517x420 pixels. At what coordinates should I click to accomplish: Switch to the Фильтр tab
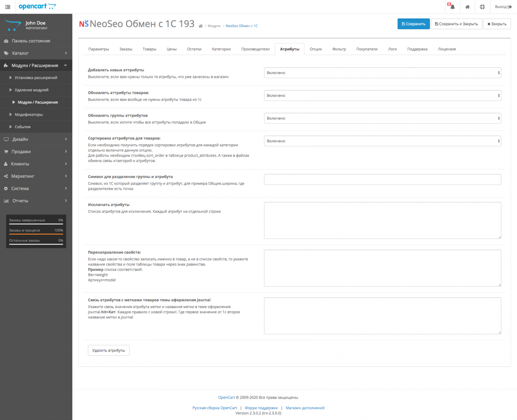(339, 49)
